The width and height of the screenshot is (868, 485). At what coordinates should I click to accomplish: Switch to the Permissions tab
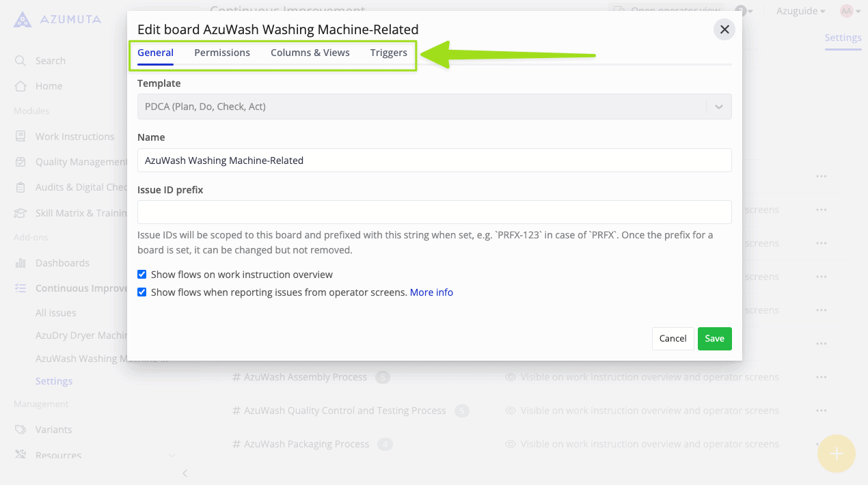tap(222, 53)
